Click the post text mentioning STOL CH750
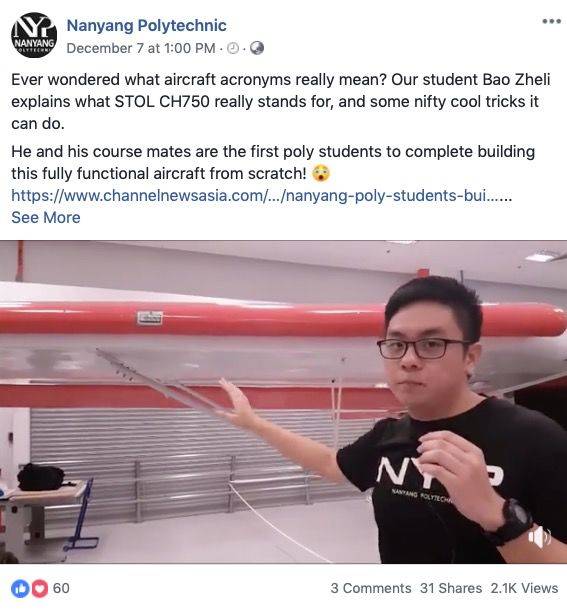The width and height of the screenshot is (567, 610). click(x=281, y=102)
